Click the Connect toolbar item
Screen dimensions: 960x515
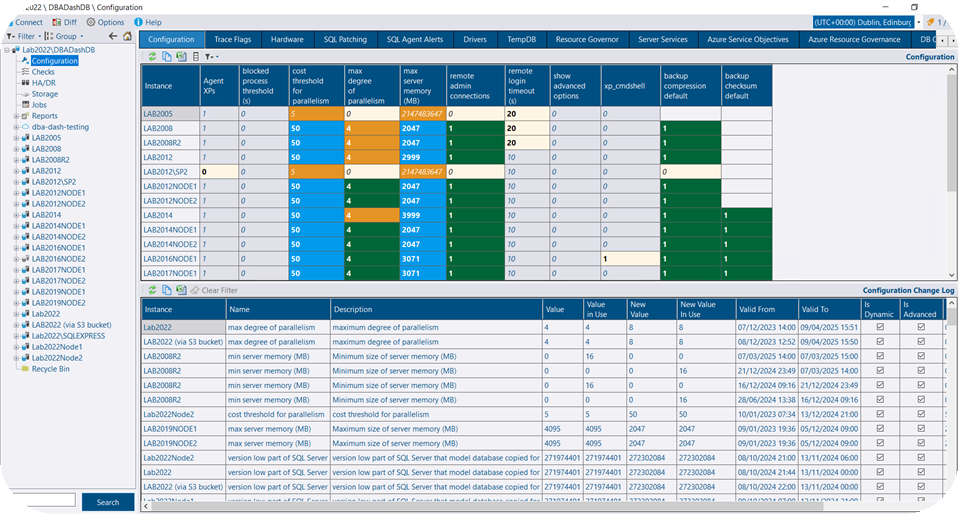(x=25, y=22)
